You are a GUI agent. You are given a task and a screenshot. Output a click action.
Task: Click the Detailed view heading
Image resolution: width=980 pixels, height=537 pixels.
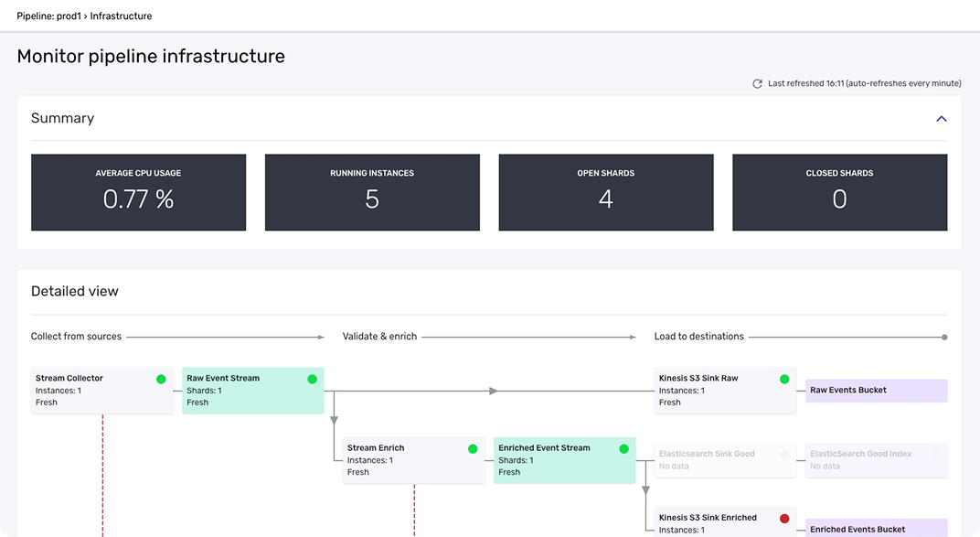click(74, 291)
